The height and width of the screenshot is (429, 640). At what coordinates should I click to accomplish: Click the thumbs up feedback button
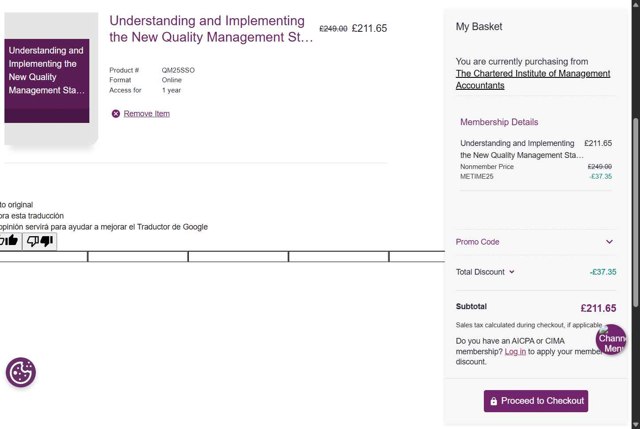9,241
